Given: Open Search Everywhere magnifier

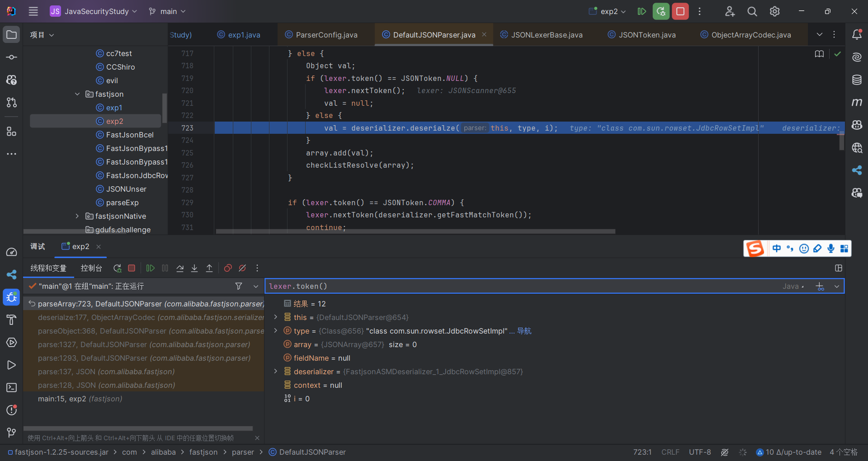Looking at the screenshot, I should coord(752,11).
